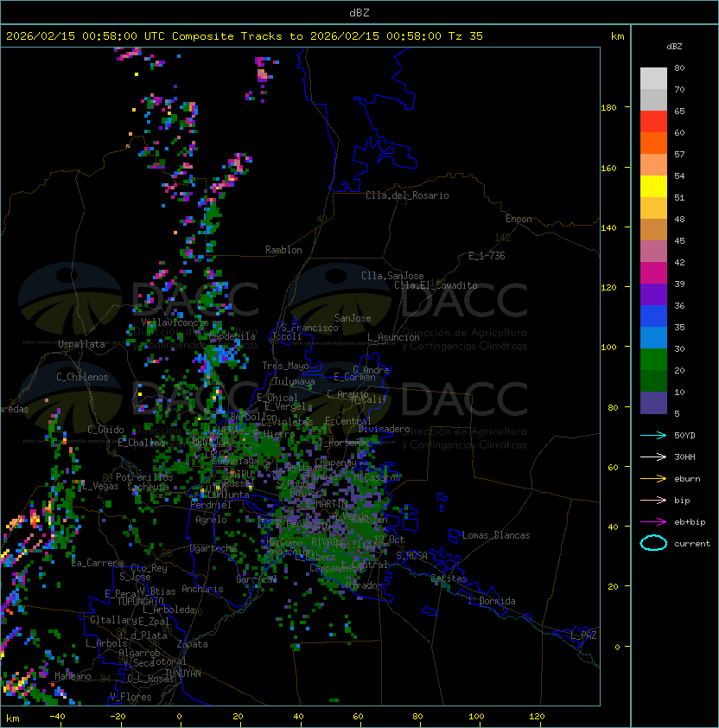
Task: Click the '-40' tick on horizontal axis
Action: pos(57,717)
